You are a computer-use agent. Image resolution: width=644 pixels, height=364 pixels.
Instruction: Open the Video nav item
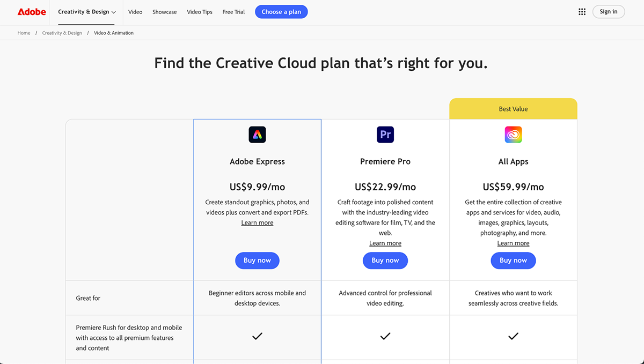tap(135, 12)
